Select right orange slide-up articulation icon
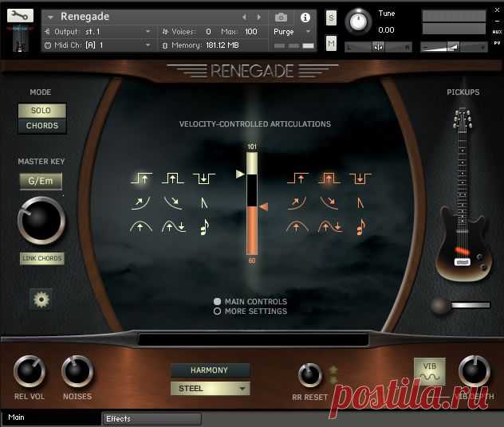504x427 pixels. (x=297, y=202)
